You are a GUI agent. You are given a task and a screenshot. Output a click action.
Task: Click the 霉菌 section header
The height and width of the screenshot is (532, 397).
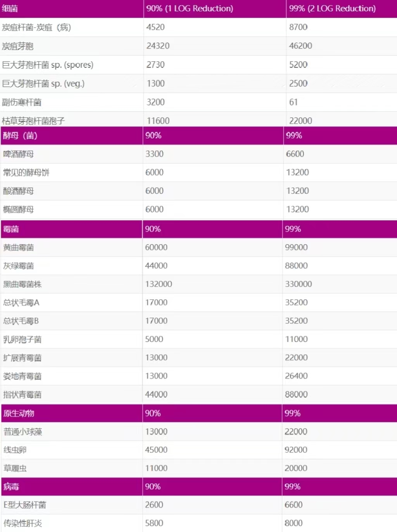point(11,229)
